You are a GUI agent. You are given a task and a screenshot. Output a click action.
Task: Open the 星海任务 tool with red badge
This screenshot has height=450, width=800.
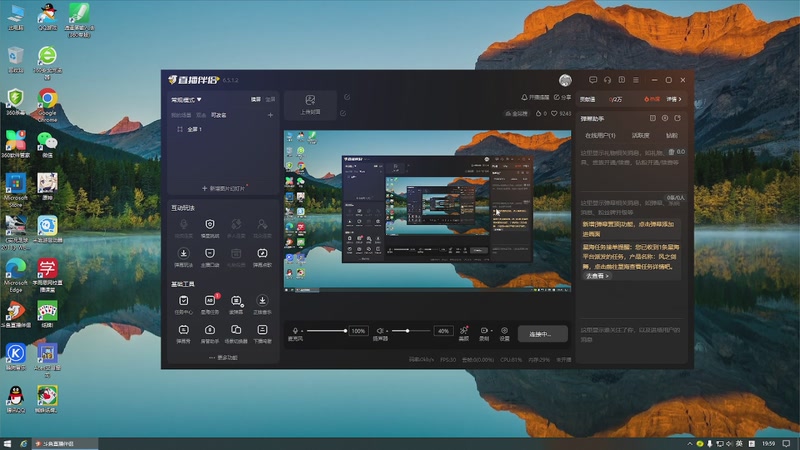pos(210,305)
